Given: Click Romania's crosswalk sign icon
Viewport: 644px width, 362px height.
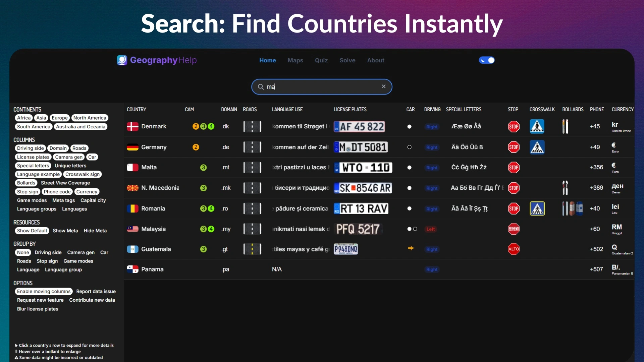Looking at the screenshot, I should [537, 208].
